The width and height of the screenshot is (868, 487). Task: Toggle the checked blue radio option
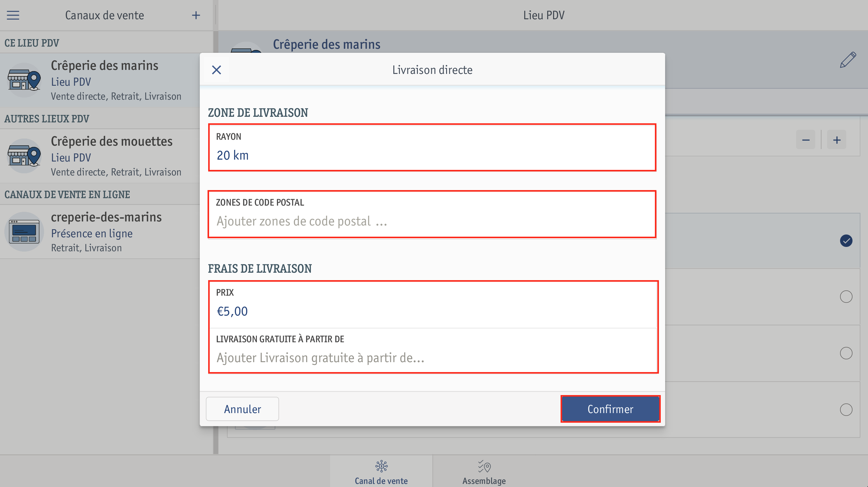coord(846,241)
